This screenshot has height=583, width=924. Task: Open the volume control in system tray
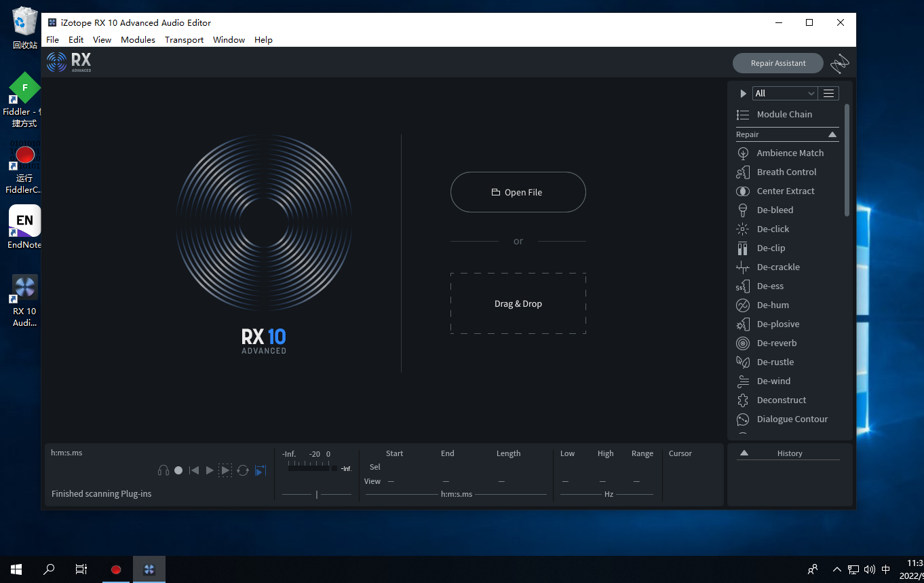870,569
